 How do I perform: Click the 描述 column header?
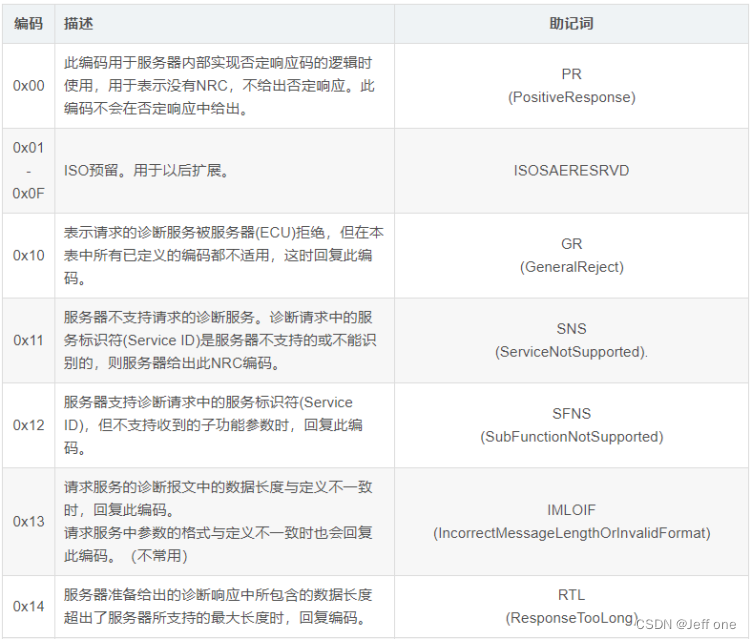[224, 23]
